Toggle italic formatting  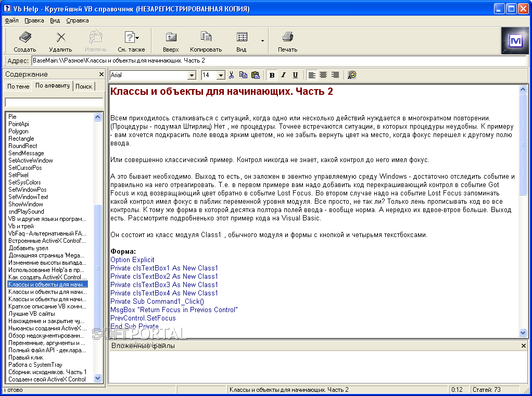pos(284,75)
